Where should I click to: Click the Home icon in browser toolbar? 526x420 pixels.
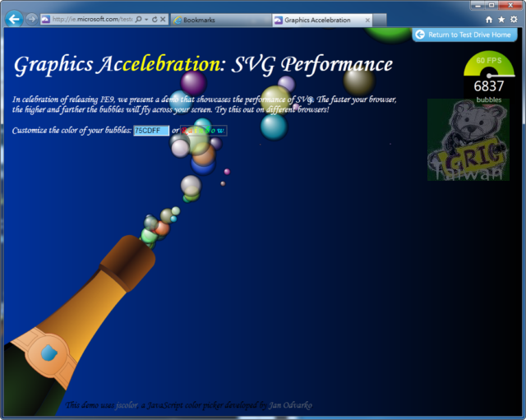[489, 20]
